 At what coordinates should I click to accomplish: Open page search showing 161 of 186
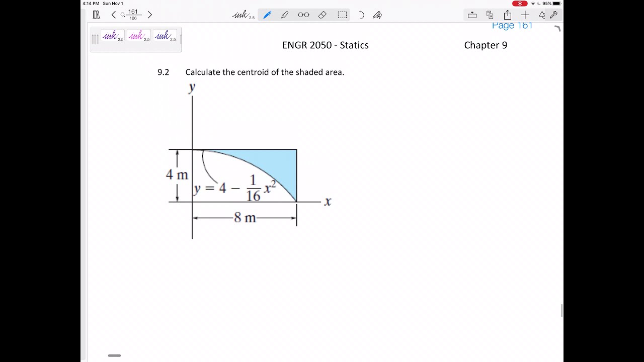pos(130,15)
